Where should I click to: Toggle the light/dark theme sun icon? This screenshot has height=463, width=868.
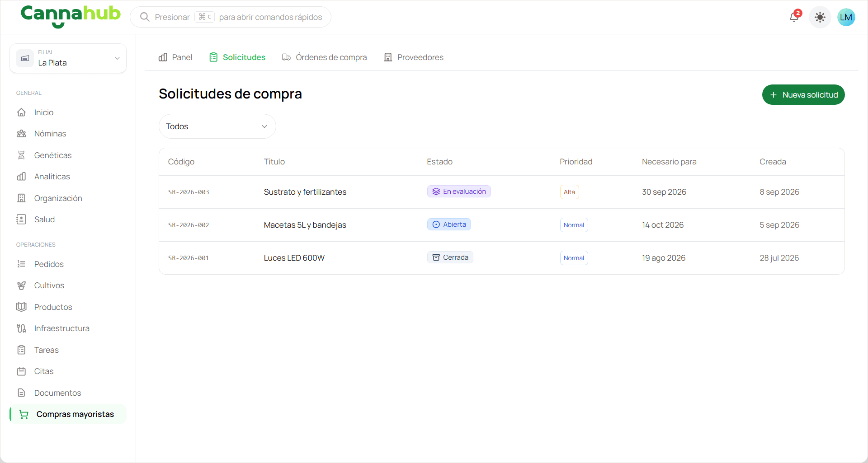(820, 17)
